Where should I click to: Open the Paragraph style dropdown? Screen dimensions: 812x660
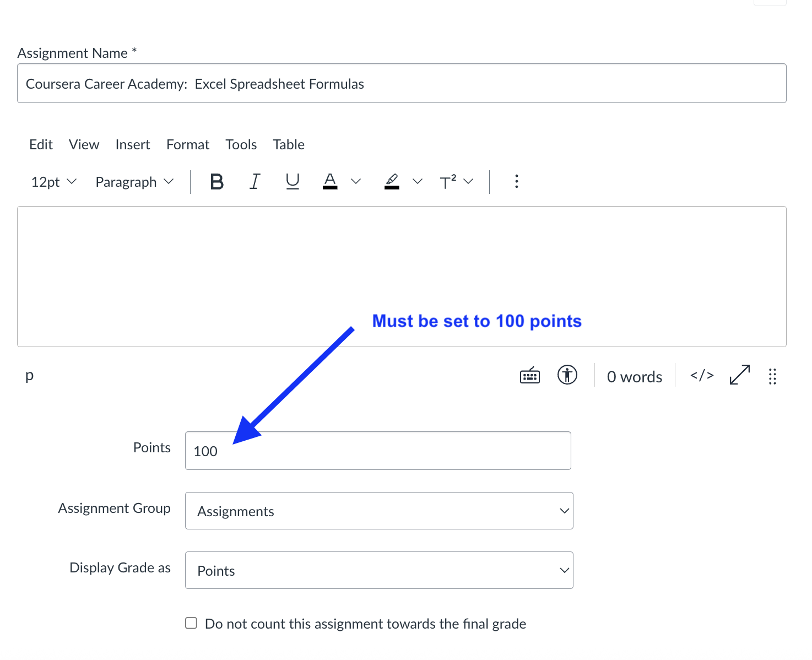[134, 182]
